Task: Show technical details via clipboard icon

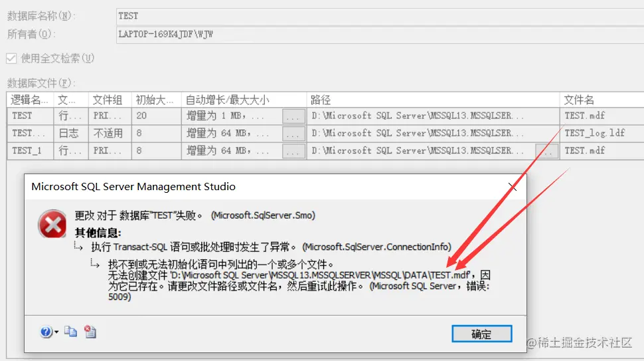Action: [x=90, y=331]
